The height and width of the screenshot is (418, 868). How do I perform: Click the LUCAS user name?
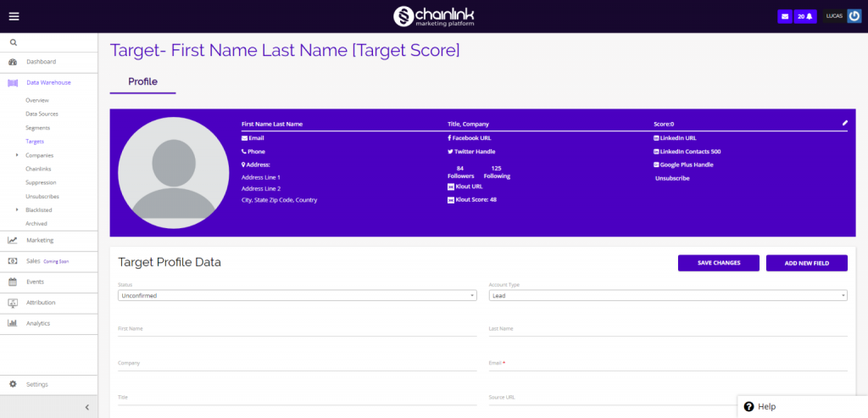tap(834, 16)
